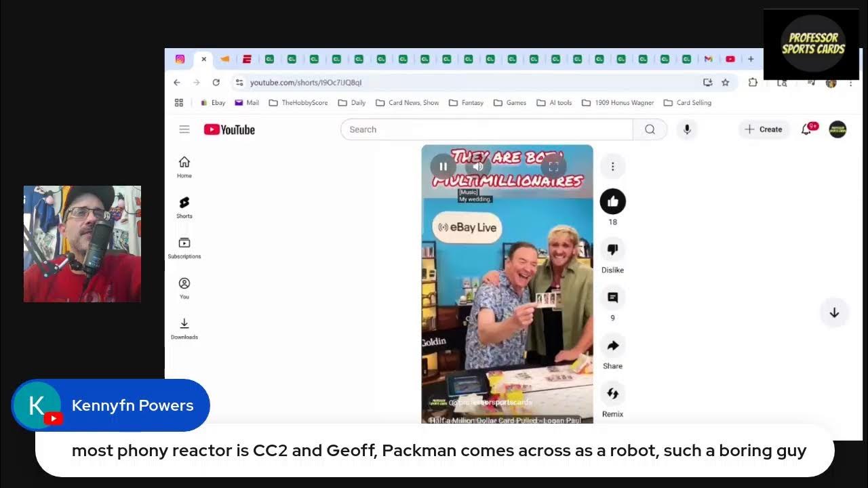View site information icon in address bar
The width and height of the screenshot is (868, 488).
click(x=239, y=82)
